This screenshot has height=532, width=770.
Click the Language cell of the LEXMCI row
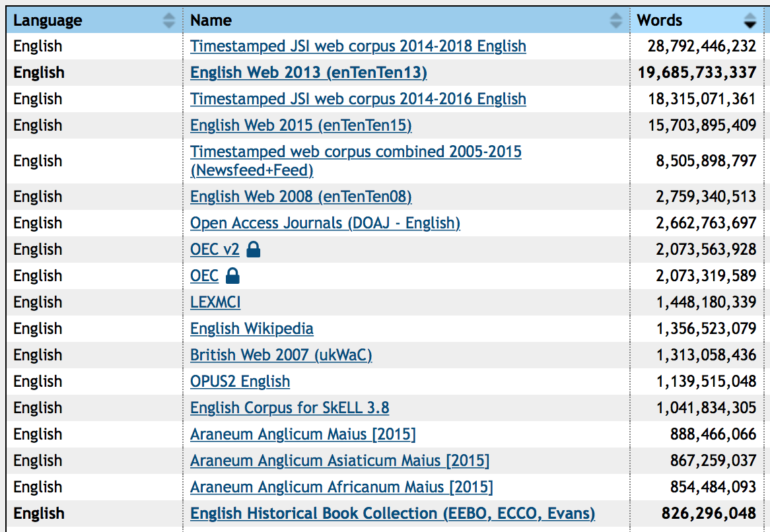pyautogui.click(x=95, y=302)
